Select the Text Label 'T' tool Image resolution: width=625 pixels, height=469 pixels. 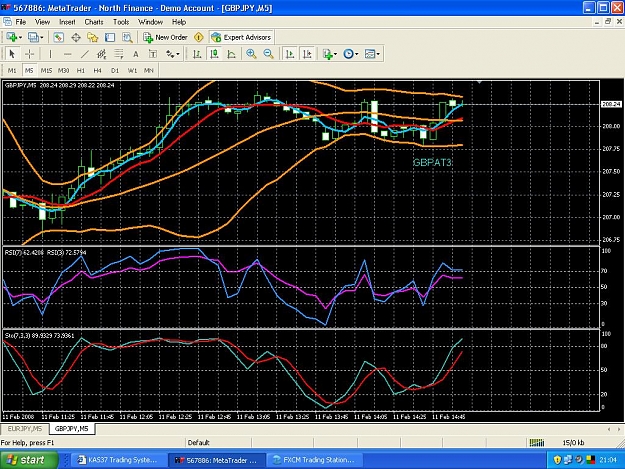click(153, 54)
